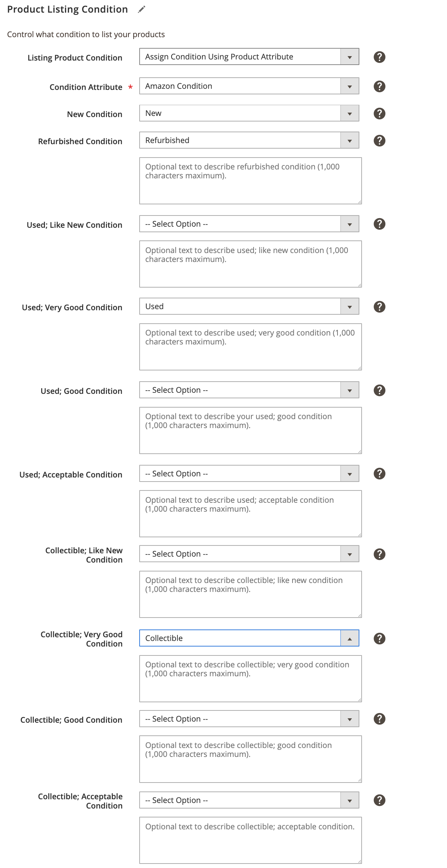
Task: Click help icon for Used; Very Good Condition
Action: point(379,307)
